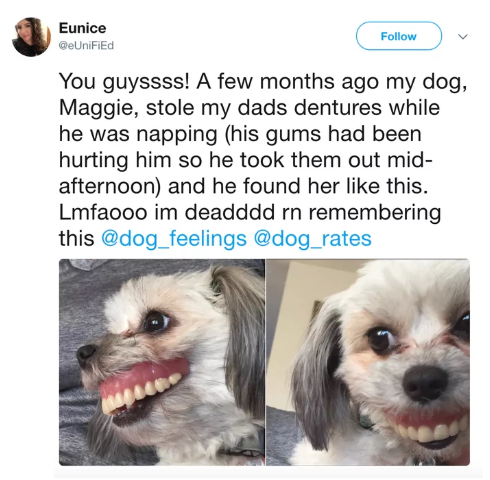490x480 pixels.
Task: Open the left dog photo with dentures
Action: [162, 362]
